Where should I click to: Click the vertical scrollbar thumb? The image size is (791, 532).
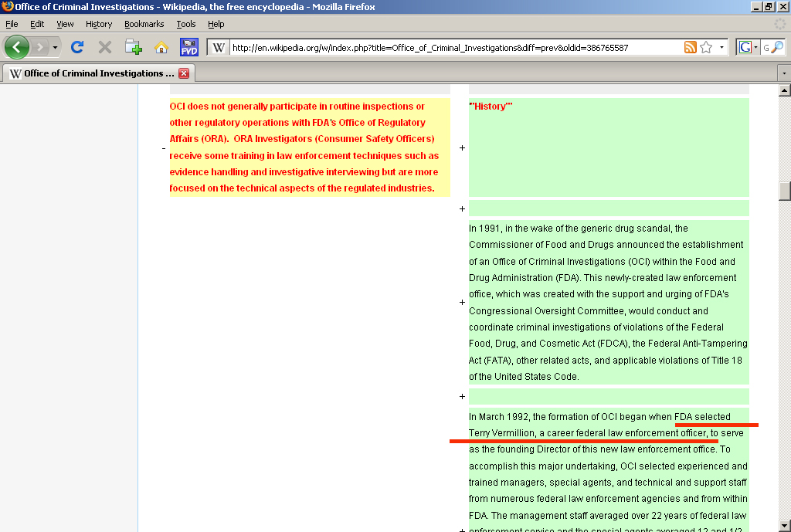(x=785, y=191)
